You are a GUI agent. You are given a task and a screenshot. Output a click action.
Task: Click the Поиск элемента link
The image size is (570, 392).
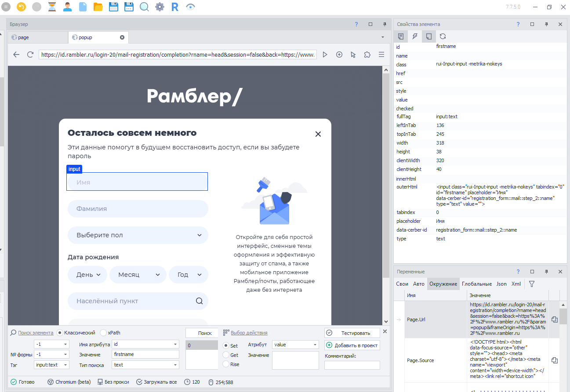point(36,333)
